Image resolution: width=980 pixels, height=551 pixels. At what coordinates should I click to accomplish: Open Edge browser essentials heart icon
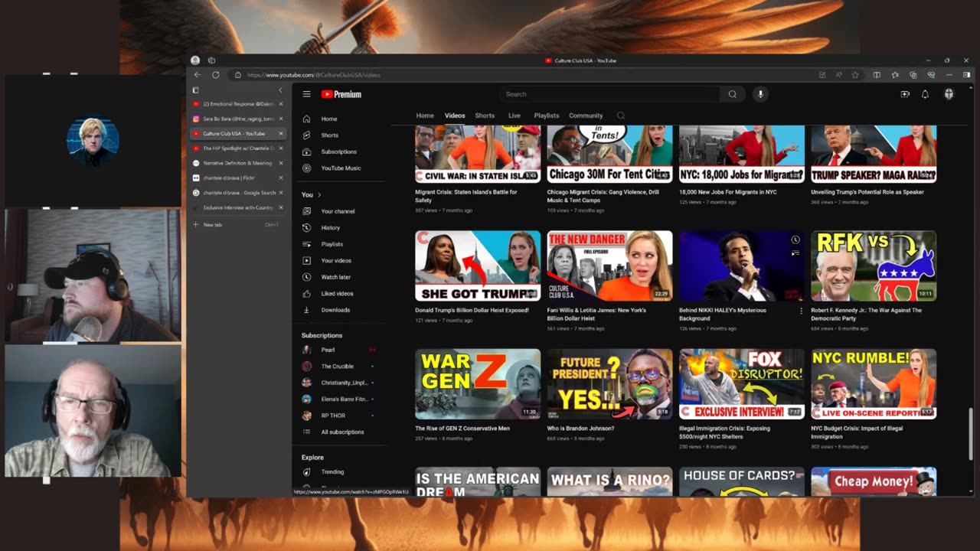(931, 75)
